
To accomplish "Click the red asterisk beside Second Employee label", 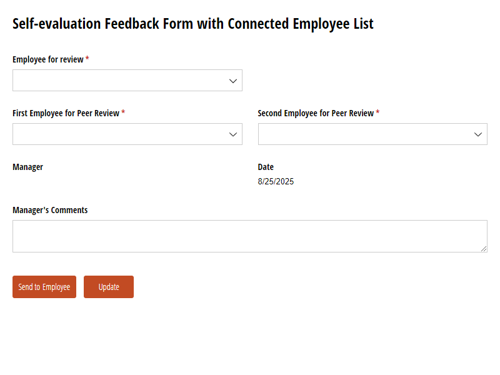I will [378, 112].
